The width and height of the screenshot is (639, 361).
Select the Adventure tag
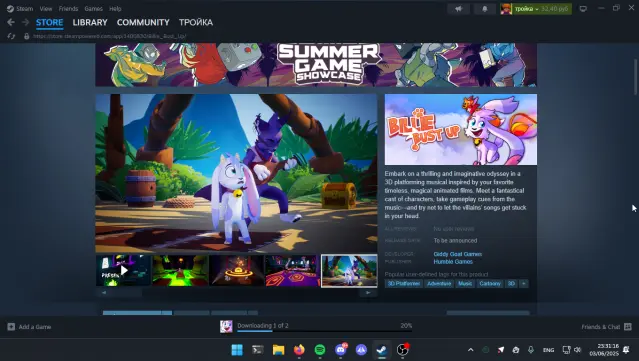click(439, 284)
